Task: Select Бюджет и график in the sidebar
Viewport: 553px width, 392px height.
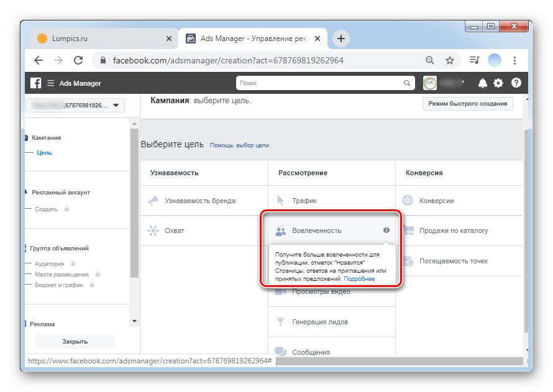Action: point(58,285)
